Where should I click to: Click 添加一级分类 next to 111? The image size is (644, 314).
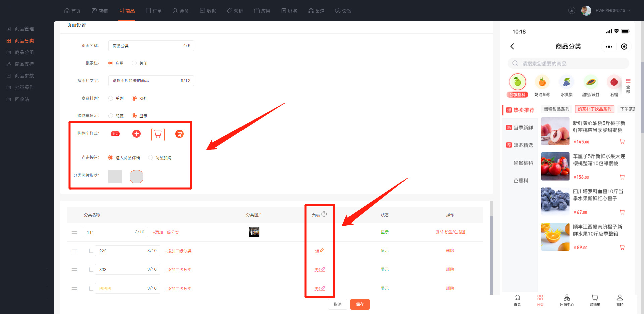coord(166,232)
